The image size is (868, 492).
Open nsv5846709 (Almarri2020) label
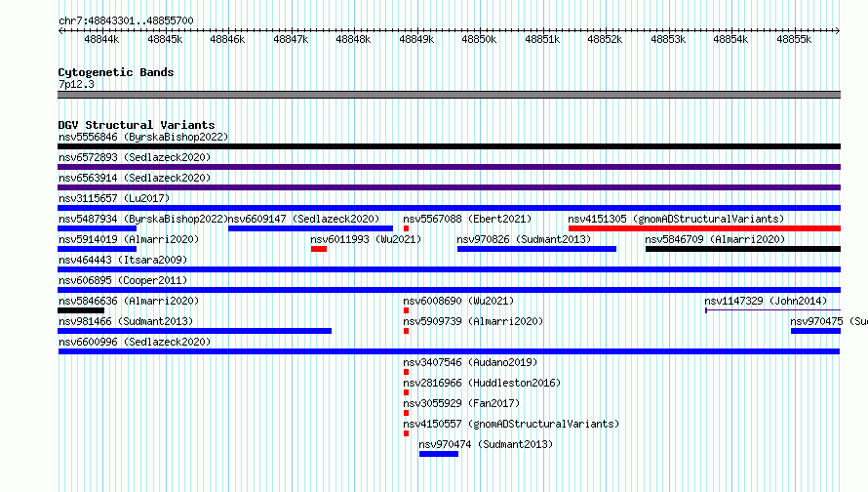point(715,239)
